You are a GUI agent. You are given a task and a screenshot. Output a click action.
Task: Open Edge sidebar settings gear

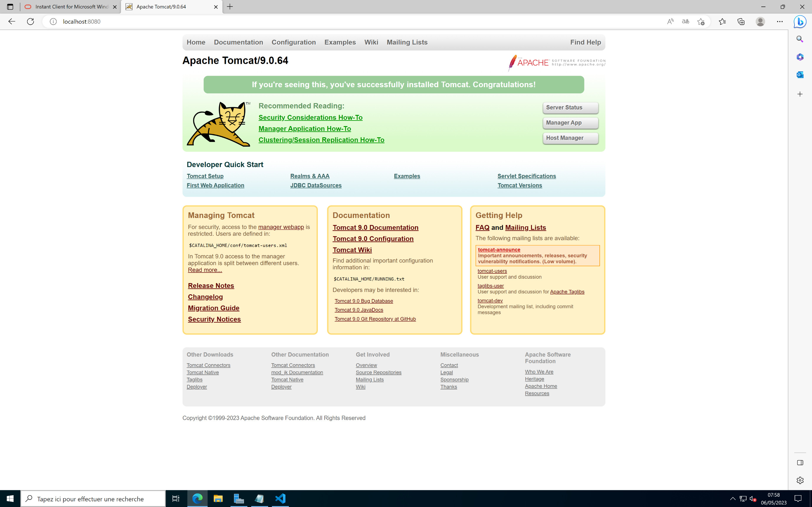pos(800,480)
